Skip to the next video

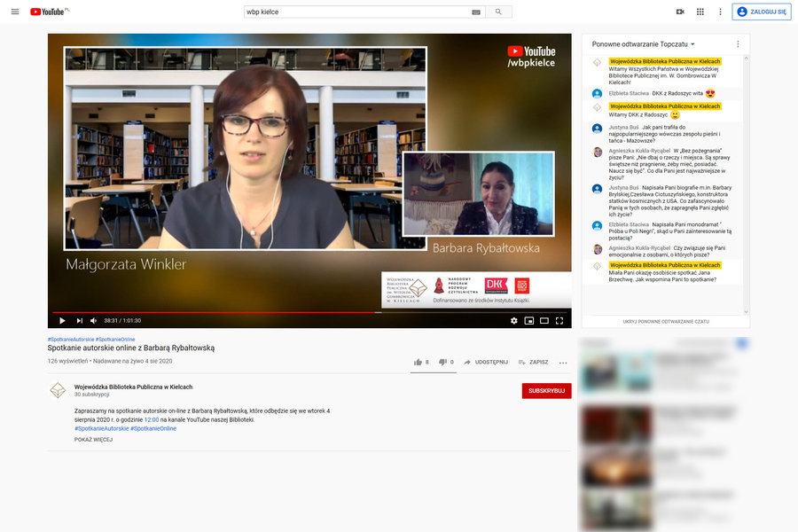[80, 321]
